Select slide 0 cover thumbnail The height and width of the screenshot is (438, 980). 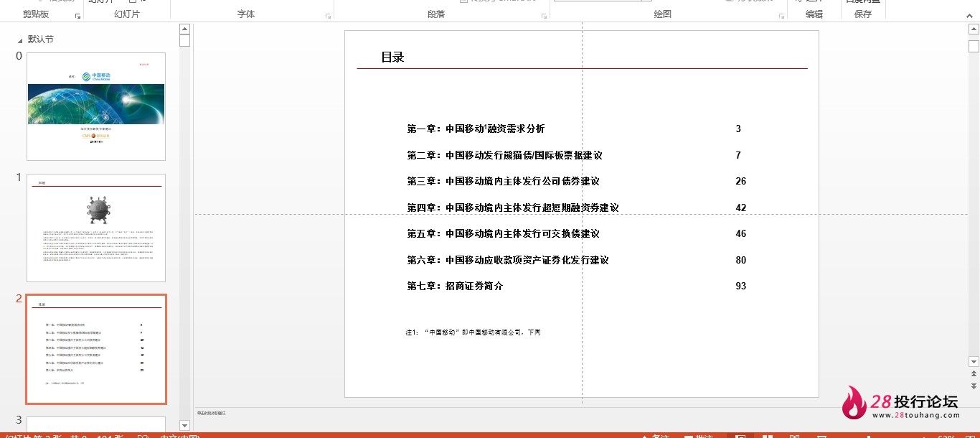pos(96,106)
